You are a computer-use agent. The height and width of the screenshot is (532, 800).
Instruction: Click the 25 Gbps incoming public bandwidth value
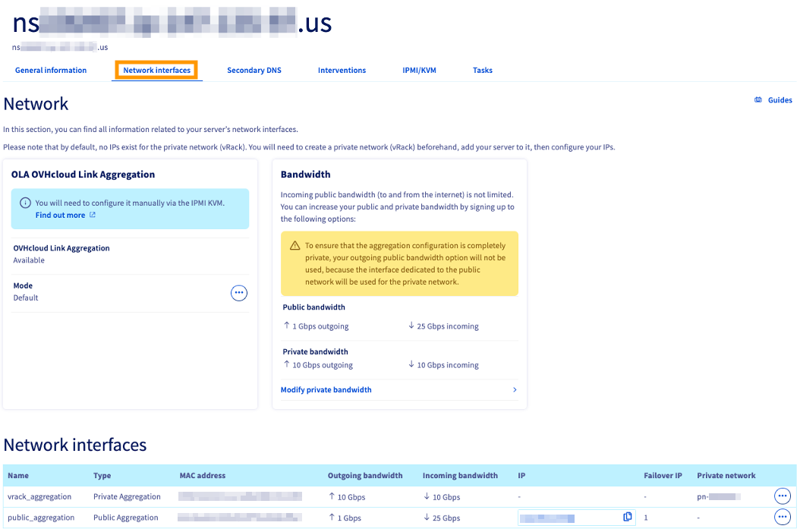click(x=443, y=326)
